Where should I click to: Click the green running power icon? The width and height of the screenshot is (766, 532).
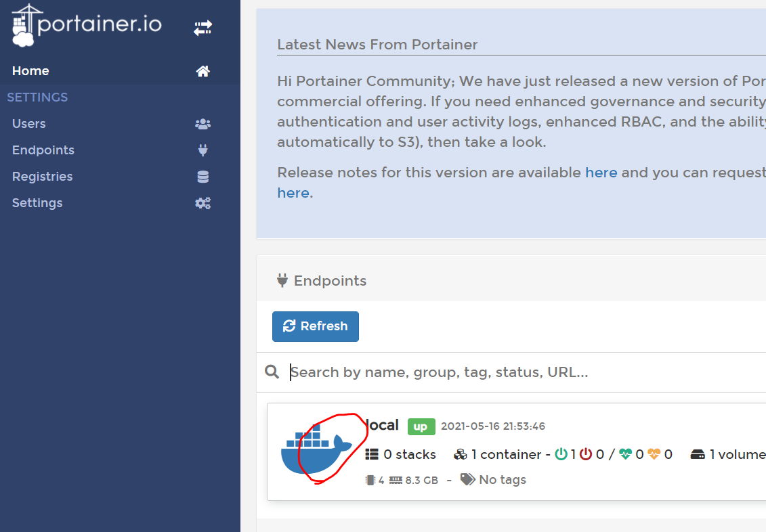tap(561, 454)
